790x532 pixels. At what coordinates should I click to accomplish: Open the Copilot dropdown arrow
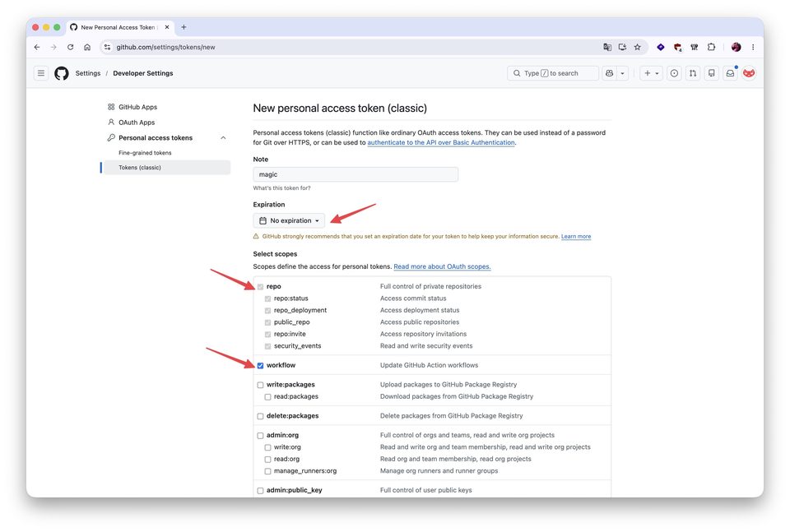(623, 73)
